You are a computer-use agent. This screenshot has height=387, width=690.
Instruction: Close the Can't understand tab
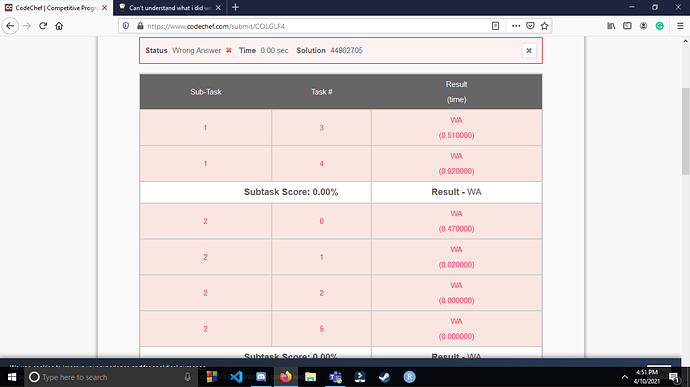tap(218, 8)
